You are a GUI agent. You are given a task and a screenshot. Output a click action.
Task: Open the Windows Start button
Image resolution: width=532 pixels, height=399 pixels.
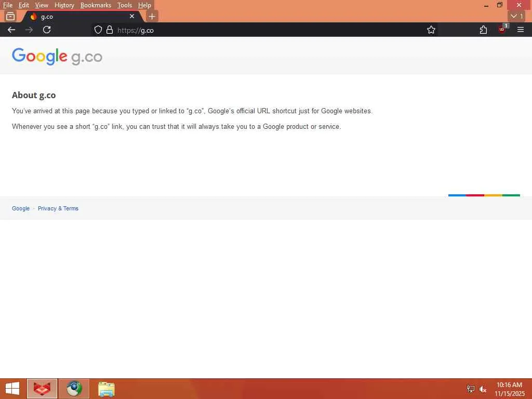[12, 389]
